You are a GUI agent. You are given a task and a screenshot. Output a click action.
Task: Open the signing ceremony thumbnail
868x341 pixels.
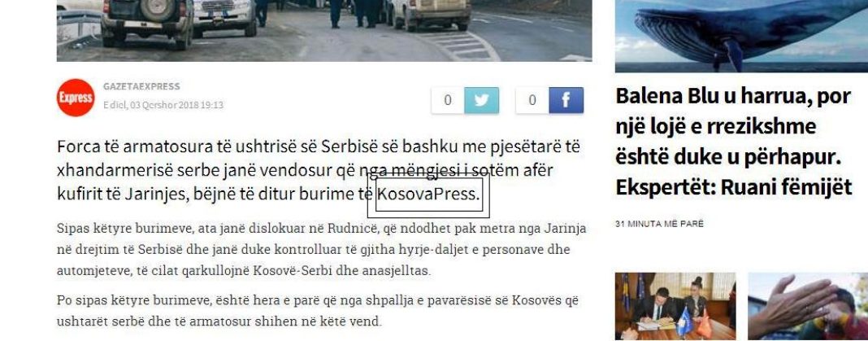coord(675,306)
